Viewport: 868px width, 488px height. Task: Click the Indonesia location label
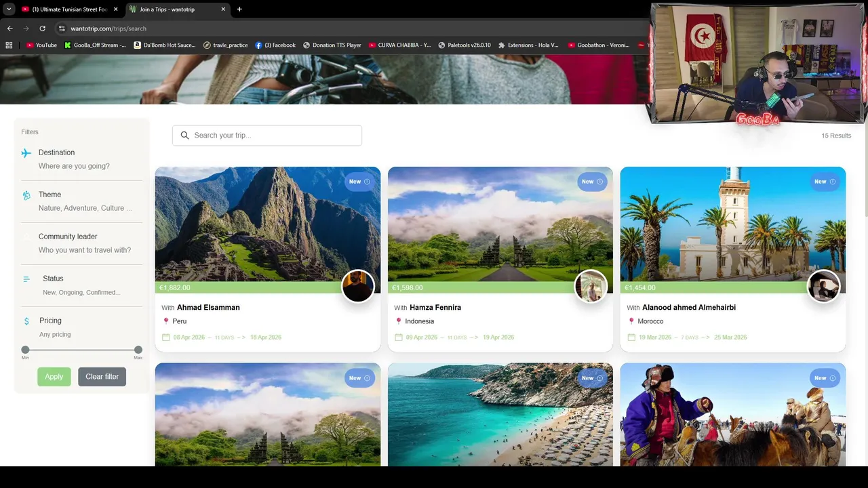point(420,321)
